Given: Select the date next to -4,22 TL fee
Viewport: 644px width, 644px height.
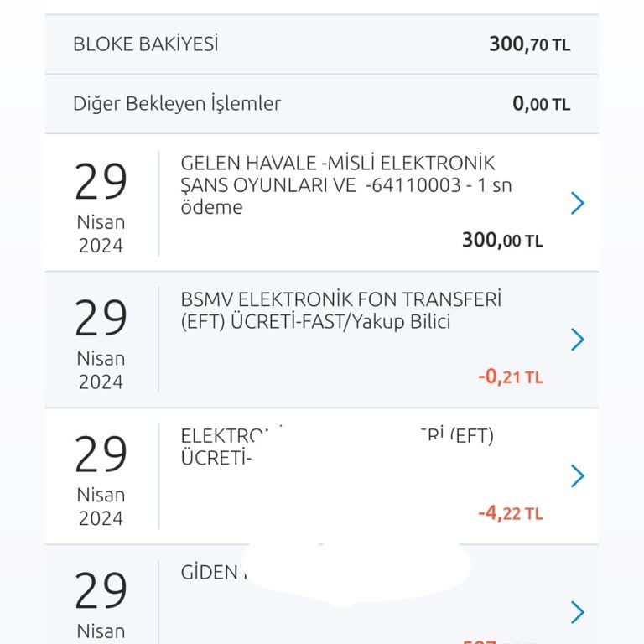Looking at the screenshot, I should pos(101,477).
